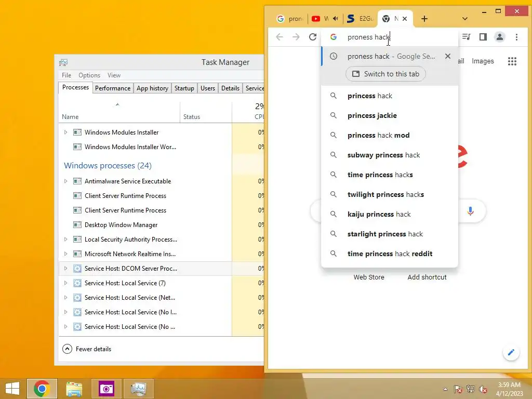Select the kaiju princess hack suggestion
This screenshot has width=532, height=399.
[x=390, y=214]
